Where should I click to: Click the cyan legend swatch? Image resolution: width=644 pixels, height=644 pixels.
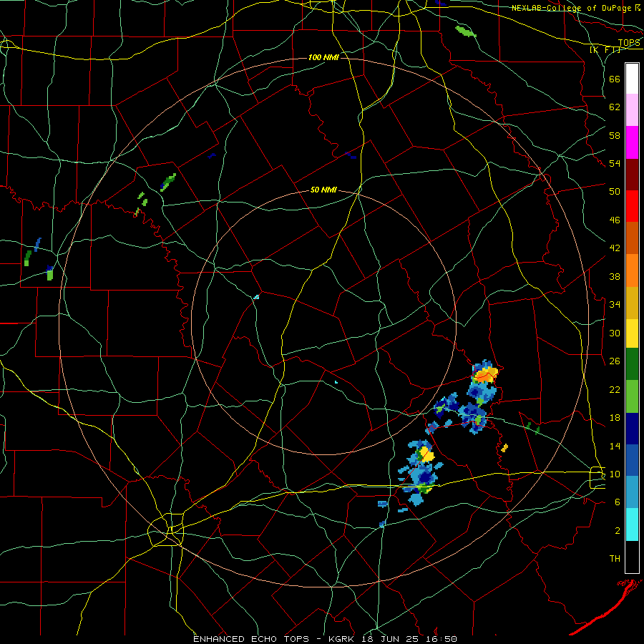coord(632,525)
